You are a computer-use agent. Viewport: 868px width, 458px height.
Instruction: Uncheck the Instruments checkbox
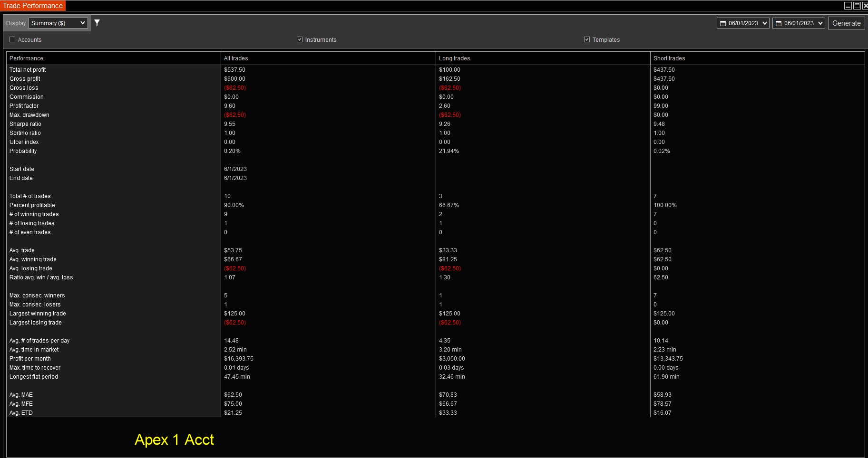coord(300,39)
